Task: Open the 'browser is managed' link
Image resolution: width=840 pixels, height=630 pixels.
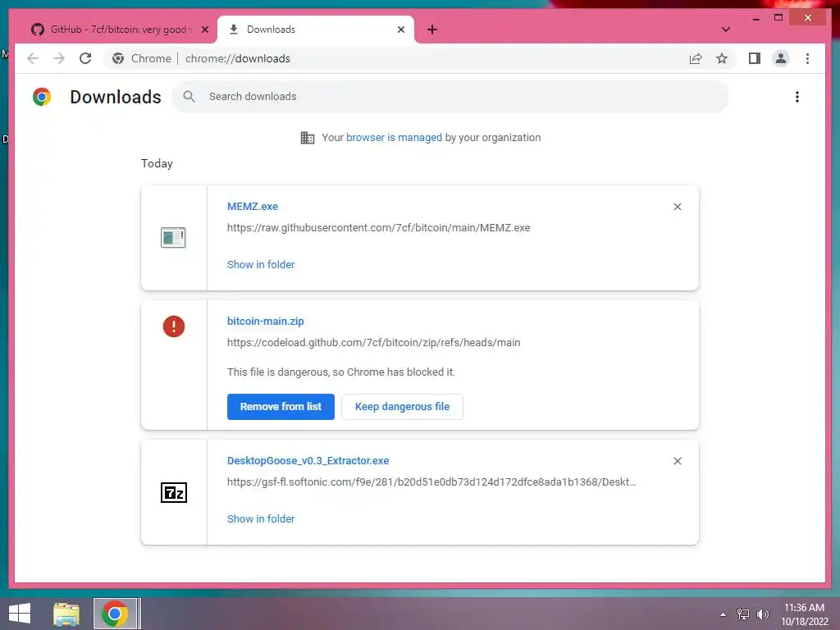Action: 394,138
